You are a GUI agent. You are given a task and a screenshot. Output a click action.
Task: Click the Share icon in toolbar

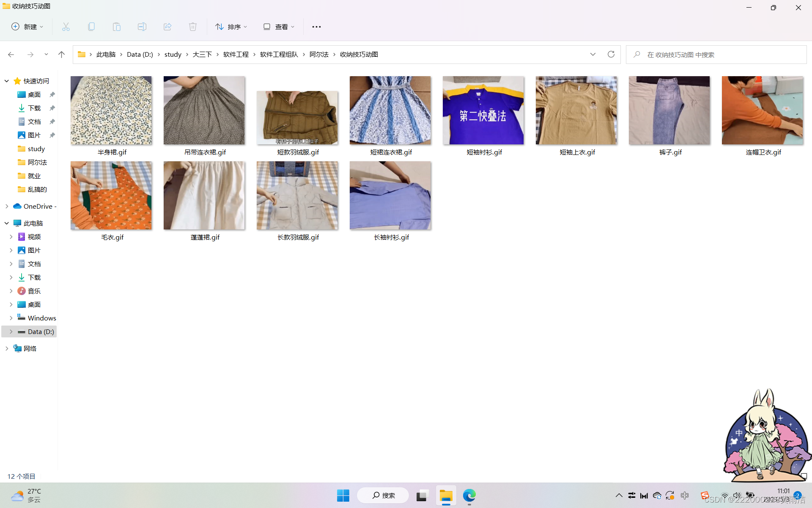coord(167,27)
